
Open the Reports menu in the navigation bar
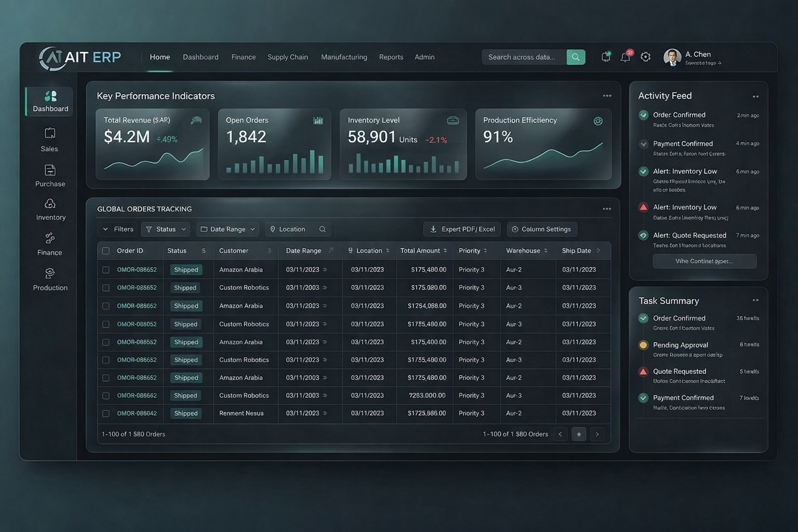click(x=391, y=57)
